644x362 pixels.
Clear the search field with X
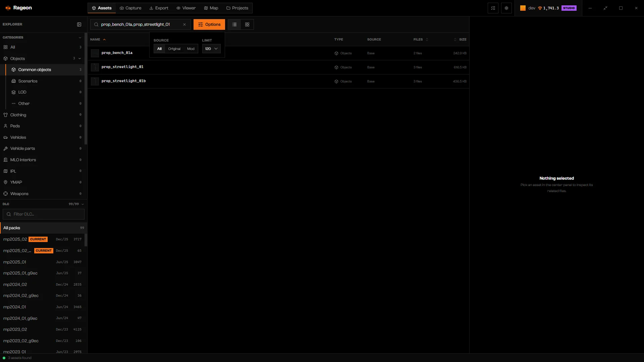(x=184, y=24)
